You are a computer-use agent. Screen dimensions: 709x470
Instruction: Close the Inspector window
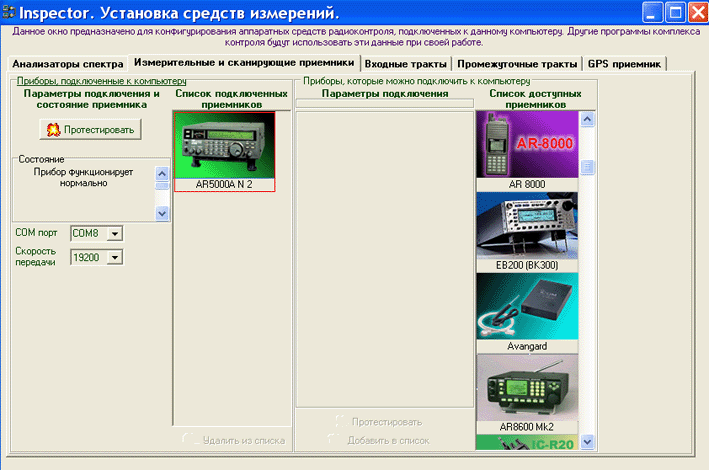pos(698,13)
